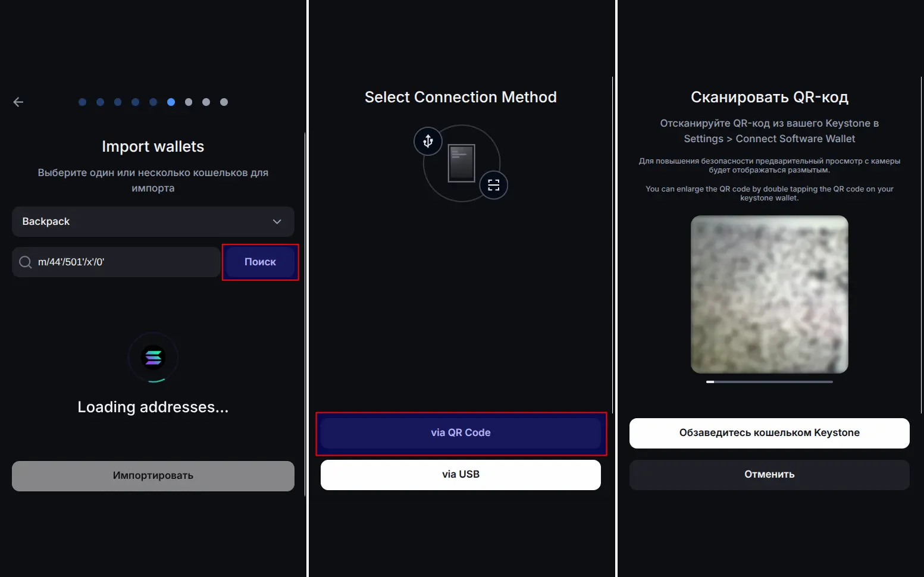Click the Импортировать button
Viewport: 924px width, 577px height.
coord(153,476)
